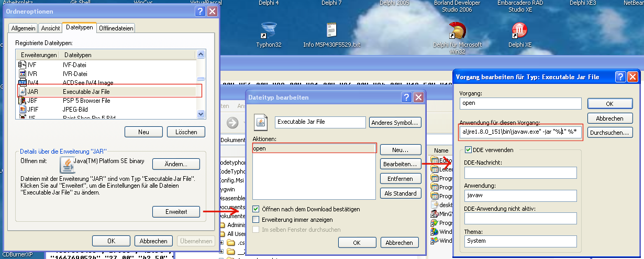Click Neu... button in Dateityp bearbeiten
This screenshot has width=644, height=259.
(401, 149)
